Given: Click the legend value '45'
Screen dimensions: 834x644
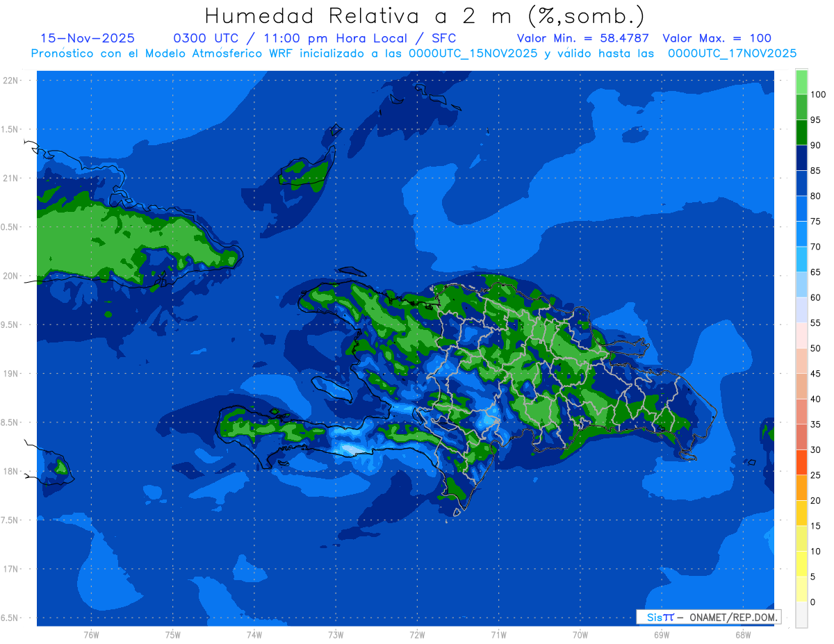Looking at the screenshot, I should pyautogui.click(x=815, y=374).
